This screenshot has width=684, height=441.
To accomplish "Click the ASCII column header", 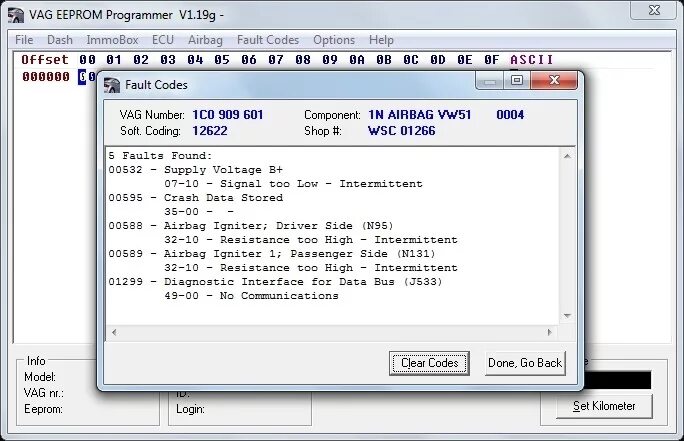I will (x=531, y=59).
